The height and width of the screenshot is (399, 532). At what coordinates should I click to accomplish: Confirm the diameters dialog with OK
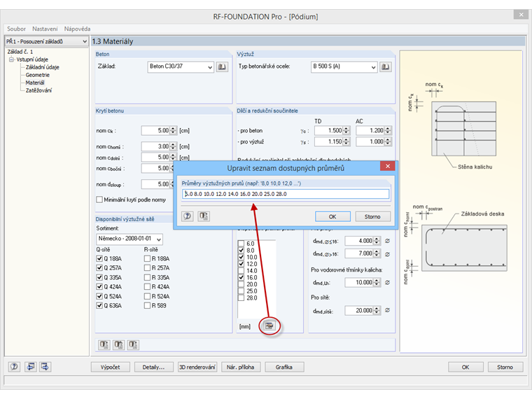coord(332,216)
